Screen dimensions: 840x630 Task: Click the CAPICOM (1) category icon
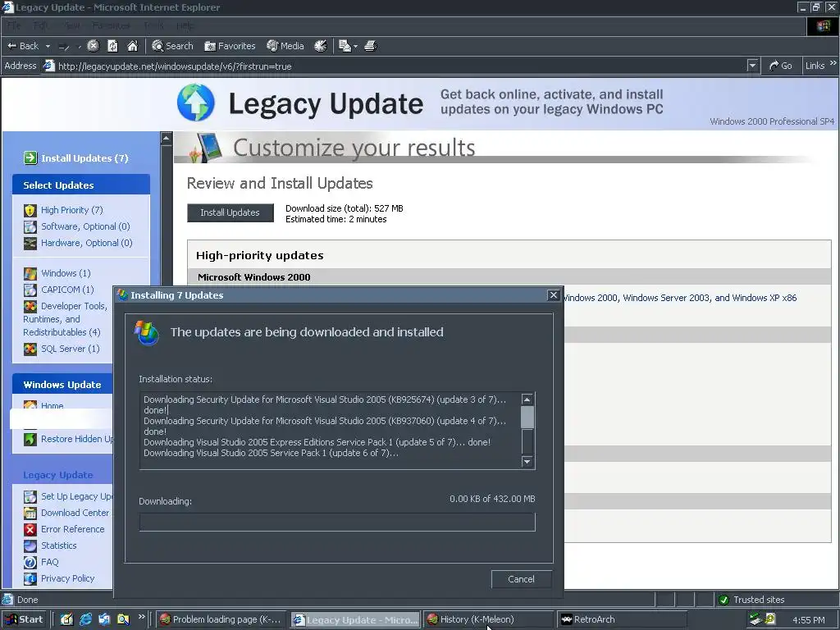click(30, 290)
